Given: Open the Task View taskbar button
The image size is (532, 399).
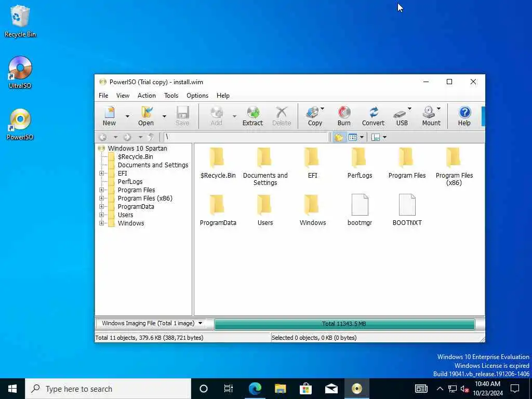Looking at the screenshot, I should [x=229, y=389].
